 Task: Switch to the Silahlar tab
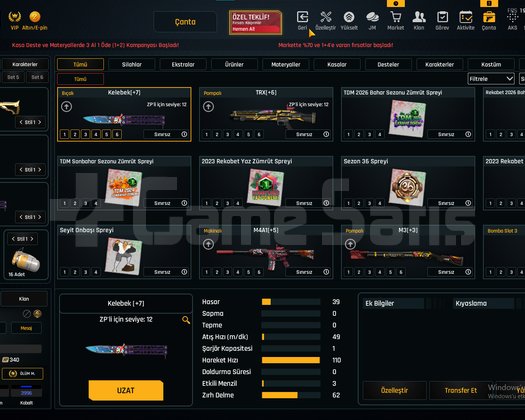click(132, 64)
